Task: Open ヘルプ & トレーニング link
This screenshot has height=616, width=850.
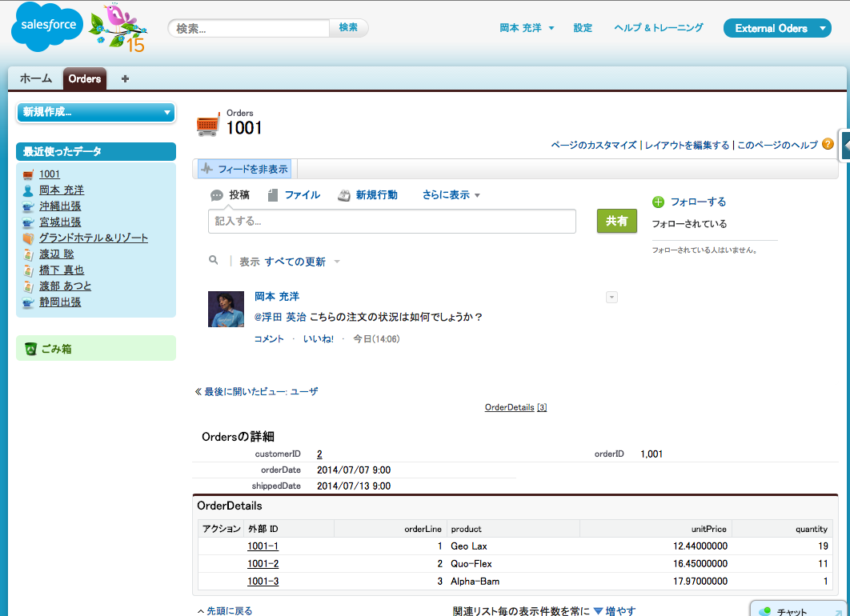Action: pyautogui.click(x=659, y=28)
